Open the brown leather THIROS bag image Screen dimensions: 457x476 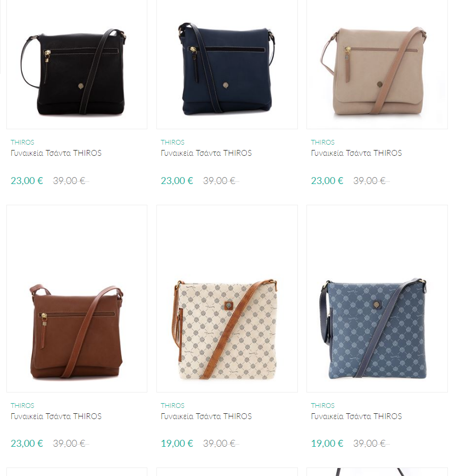pyautogui.click(x=77, y=298)
